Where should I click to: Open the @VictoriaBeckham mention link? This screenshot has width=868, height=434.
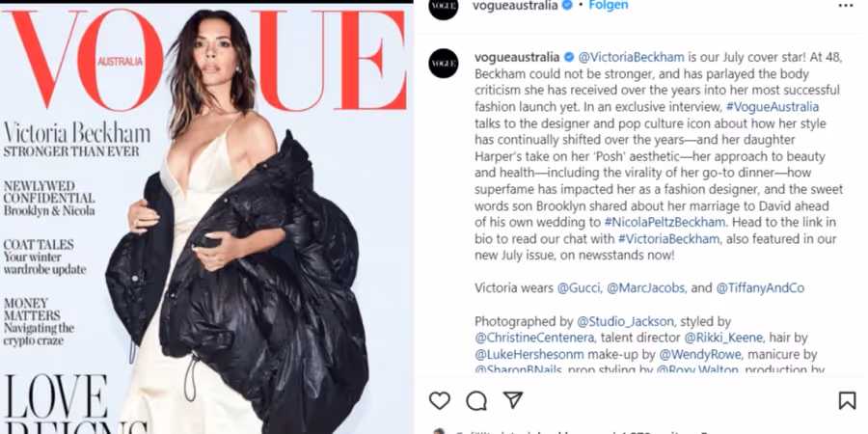tap(631, 58)
